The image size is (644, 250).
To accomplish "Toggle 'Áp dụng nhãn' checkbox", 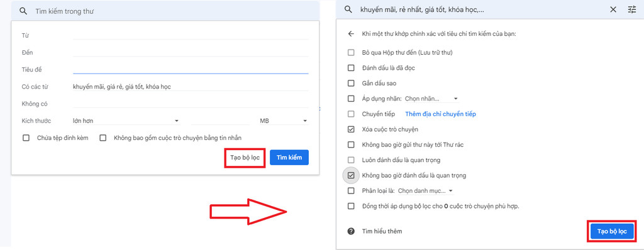I will pos(351,99).
